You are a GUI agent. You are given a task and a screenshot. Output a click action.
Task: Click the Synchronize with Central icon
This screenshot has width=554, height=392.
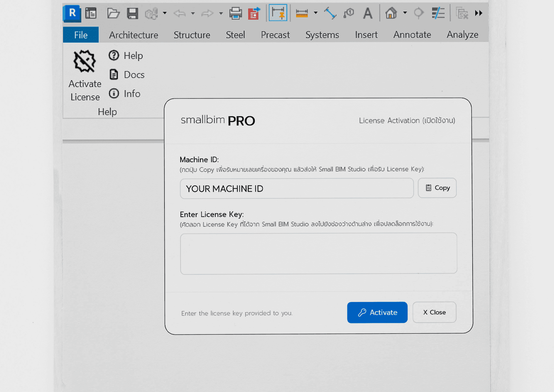(152, 13)
